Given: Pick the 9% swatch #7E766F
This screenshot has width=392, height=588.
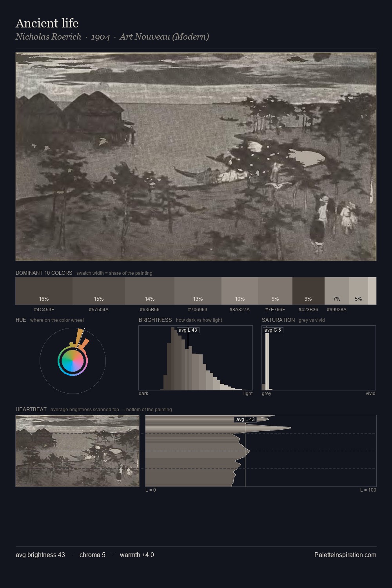Looking at the screenshot, I should 275,291.
